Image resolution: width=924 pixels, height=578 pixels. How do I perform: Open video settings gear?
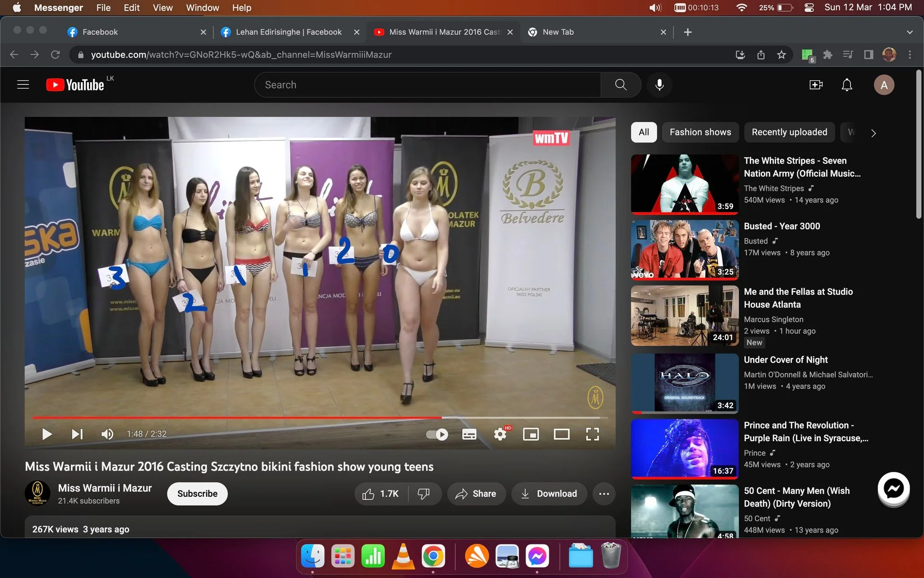point(500,434)
